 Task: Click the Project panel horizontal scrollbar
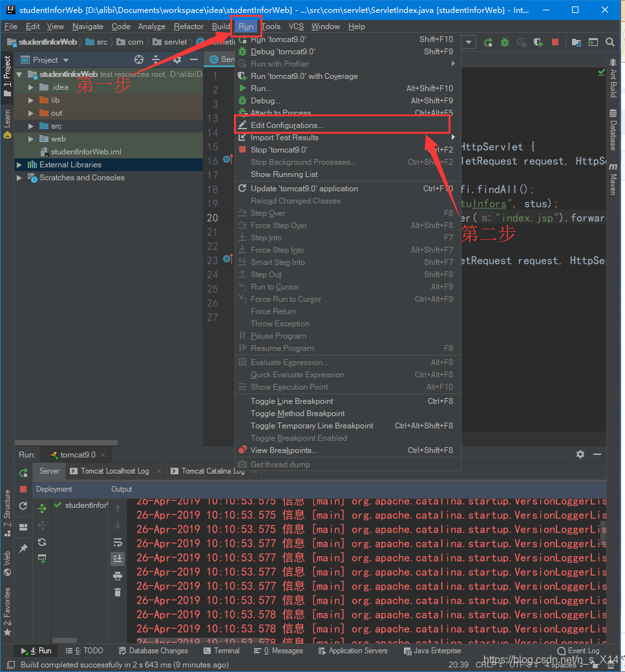pos(66,442)
